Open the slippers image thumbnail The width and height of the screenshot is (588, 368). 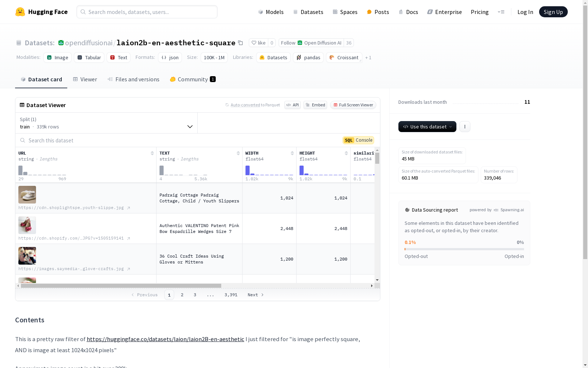tap(27, 195)
